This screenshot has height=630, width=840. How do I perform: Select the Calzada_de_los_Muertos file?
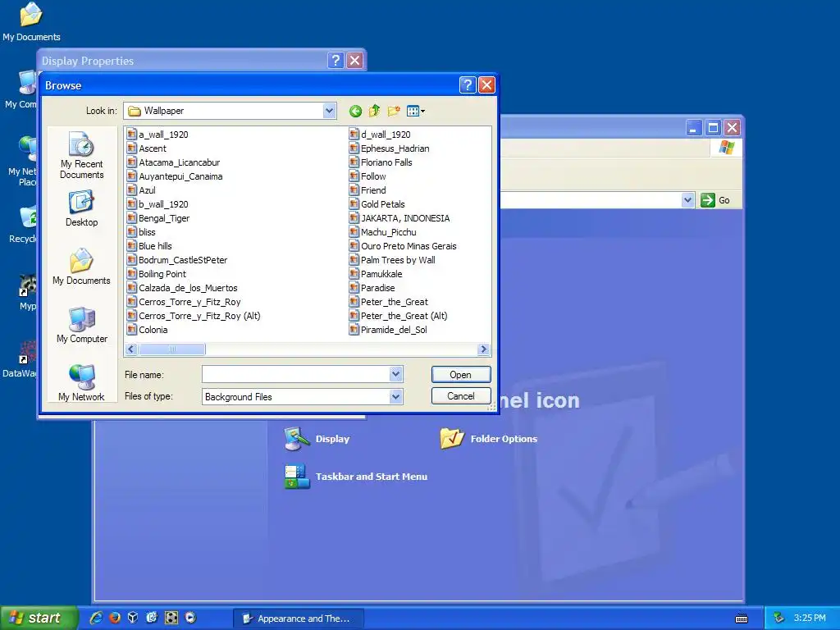point(182,288)
